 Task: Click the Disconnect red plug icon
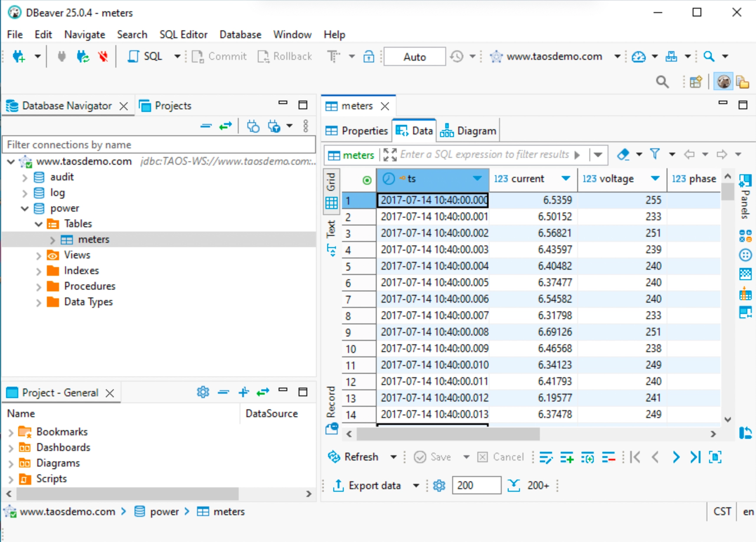point(103,56)
